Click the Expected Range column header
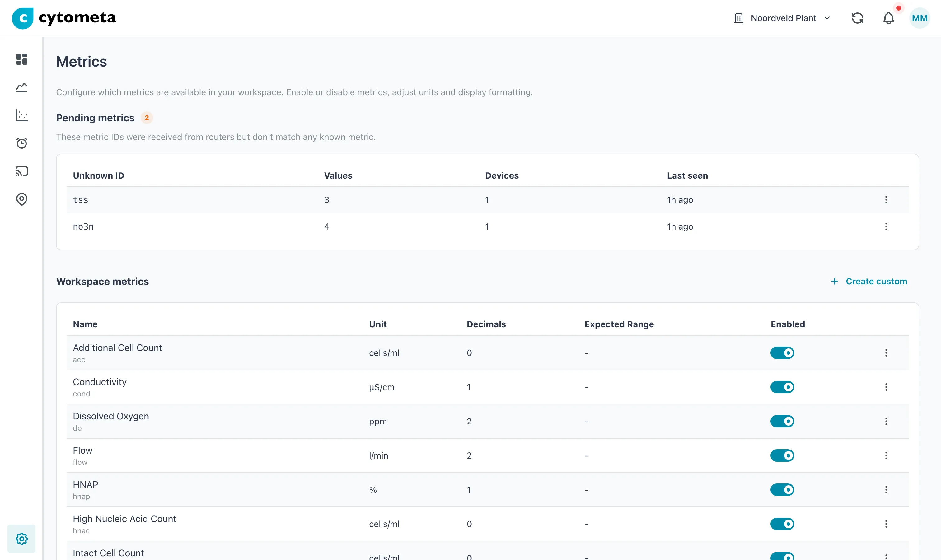Image resolution: width=941 pixels, height=560 pixels. pos(619,324)
